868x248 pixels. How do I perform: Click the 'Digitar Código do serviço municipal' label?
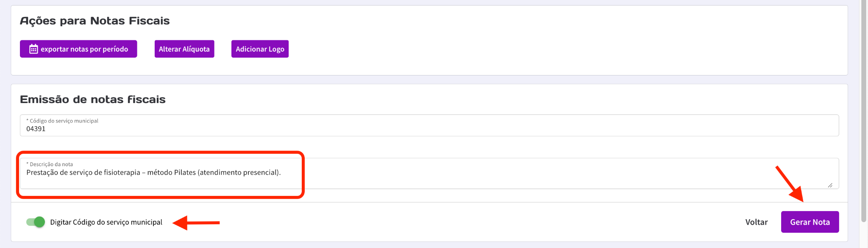coord(106,222)
